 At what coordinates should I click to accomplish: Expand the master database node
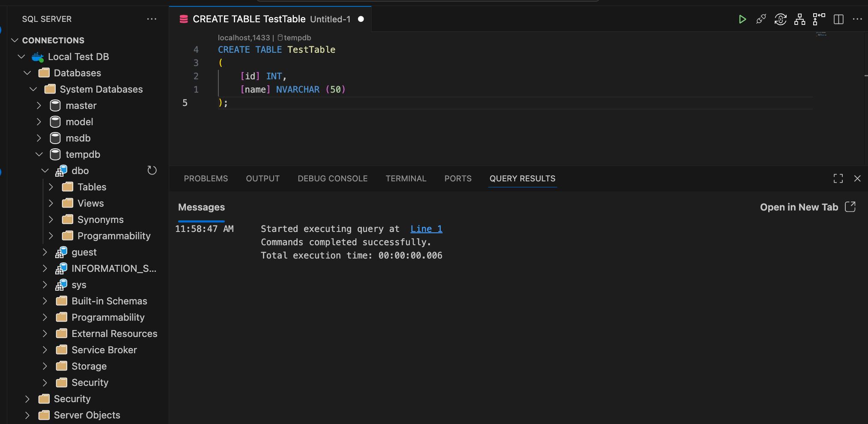(x=39, y=105)
